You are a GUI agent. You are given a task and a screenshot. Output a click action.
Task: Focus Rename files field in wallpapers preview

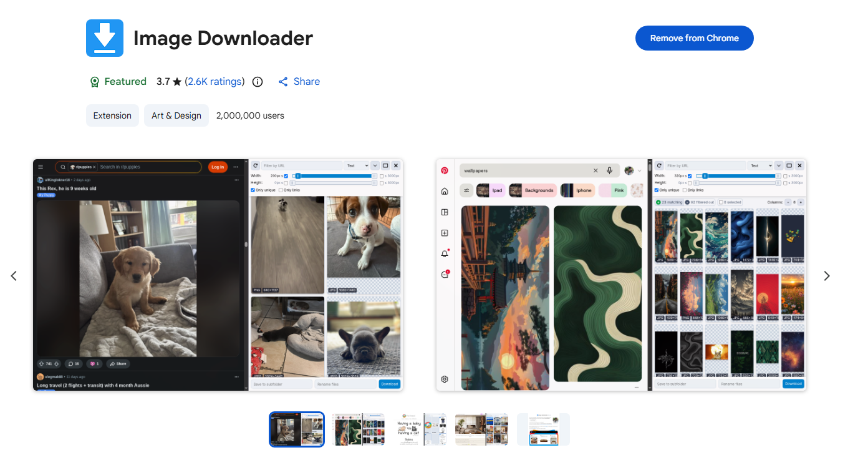tap(750, 384)
